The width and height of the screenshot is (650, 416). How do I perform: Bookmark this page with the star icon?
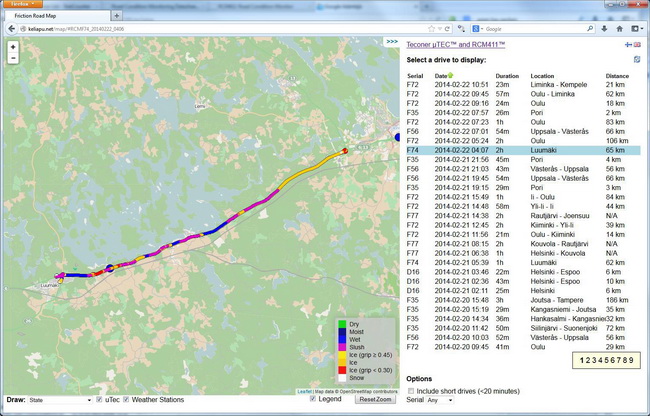tap(432, 29)
